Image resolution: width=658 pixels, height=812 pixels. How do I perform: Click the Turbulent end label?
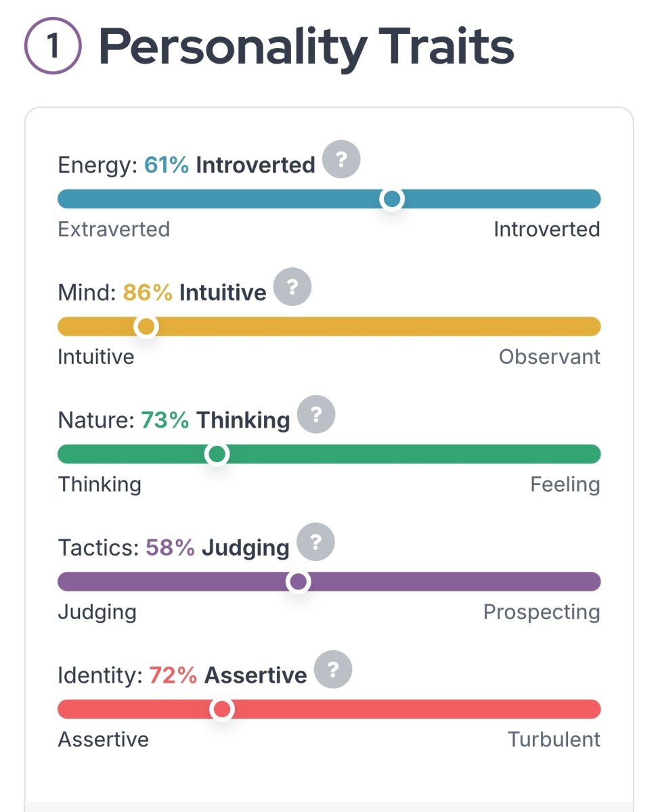click(x=554, y=740)
